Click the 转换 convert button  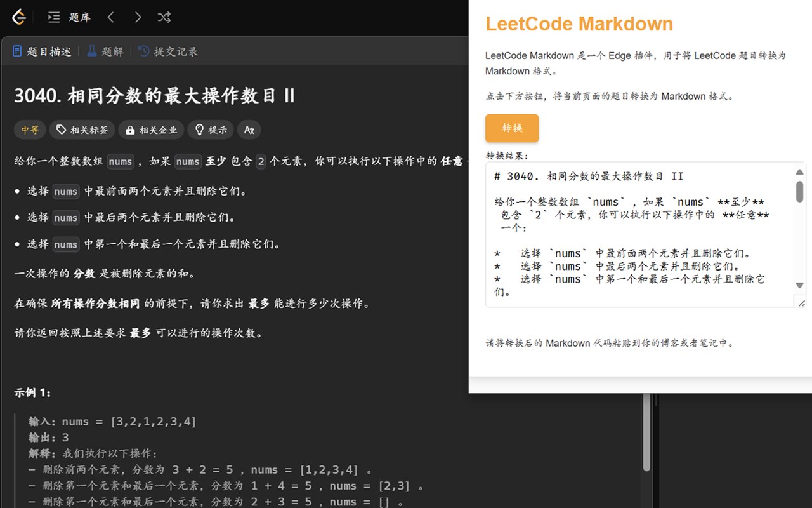click(x=512, y=128)
